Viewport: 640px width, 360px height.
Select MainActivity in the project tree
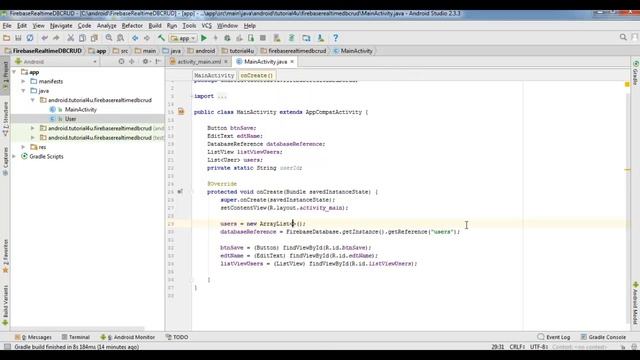[x=80, y=109]
